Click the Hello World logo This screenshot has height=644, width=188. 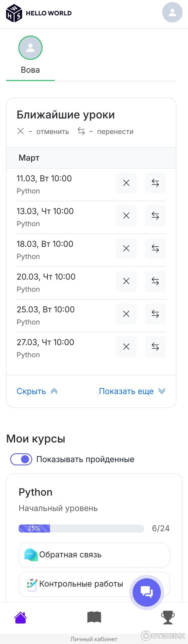[39, 13]
